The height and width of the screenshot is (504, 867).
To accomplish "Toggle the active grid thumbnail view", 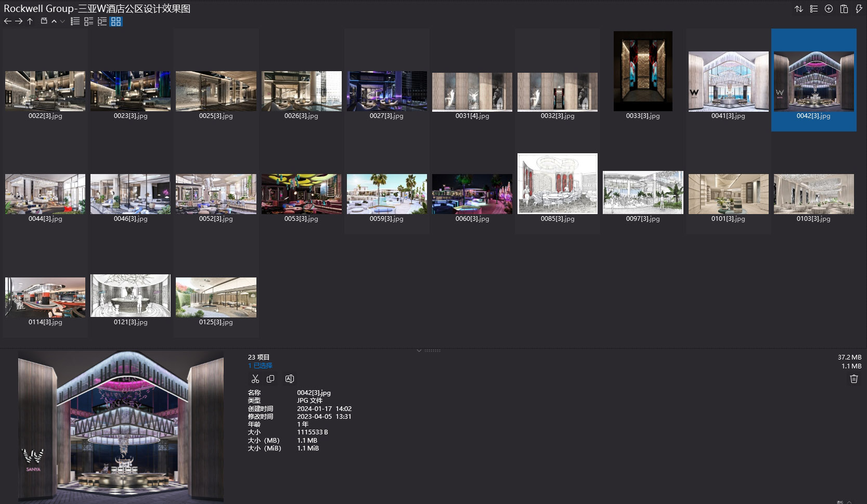I will click(116, 21).
